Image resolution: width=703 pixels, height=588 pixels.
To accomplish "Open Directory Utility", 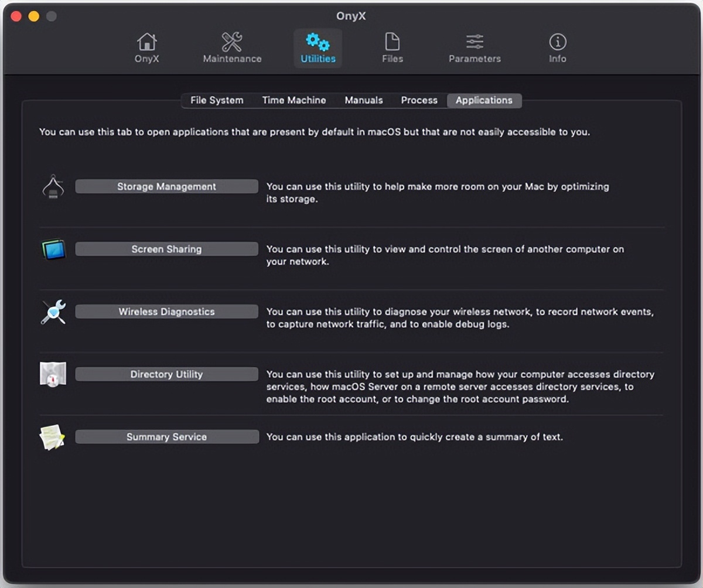I will 166,374.
